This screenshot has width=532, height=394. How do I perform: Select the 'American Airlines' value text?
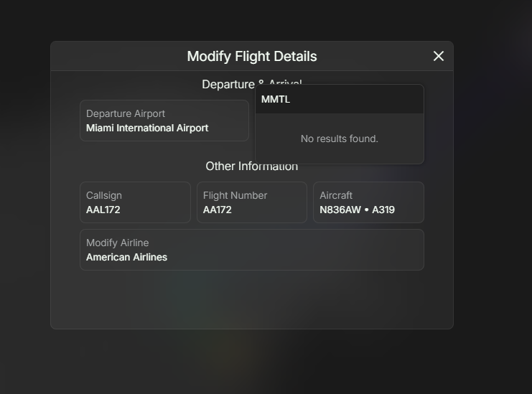[126, 257]
